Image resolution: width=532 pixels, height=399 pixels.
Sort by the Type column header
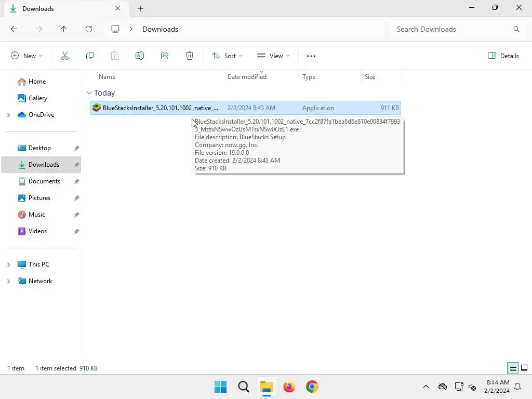(309, 77)
